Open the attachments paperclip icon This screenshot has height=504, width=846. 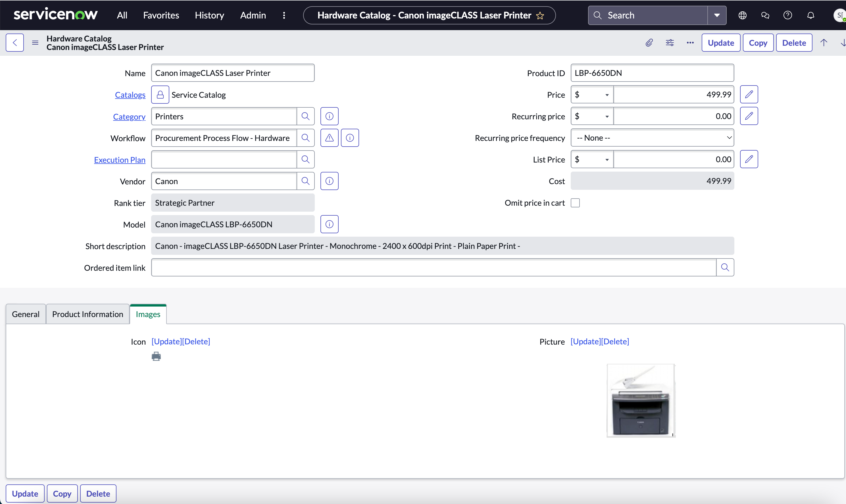[649, 43]
